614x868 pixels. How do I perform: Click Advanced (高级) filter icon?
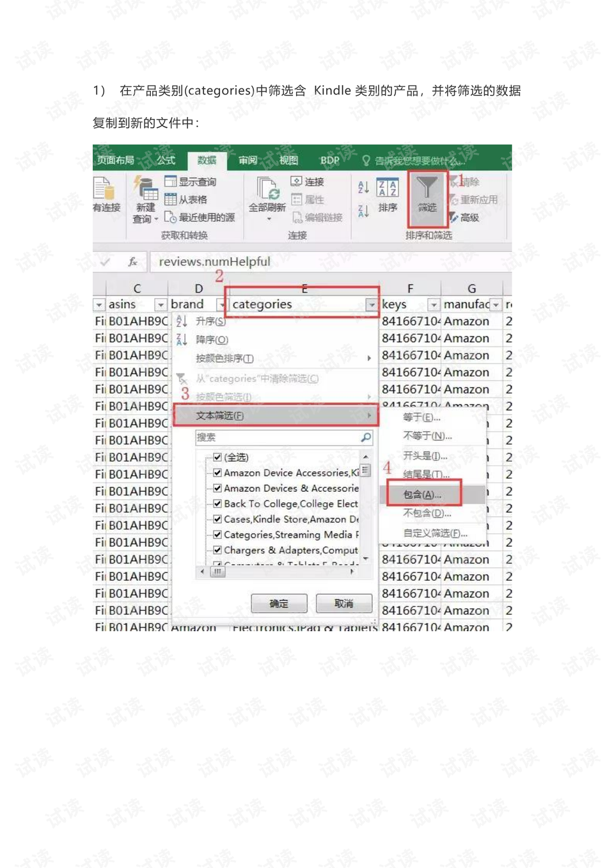pyautogui.click(x=453, y=217)
